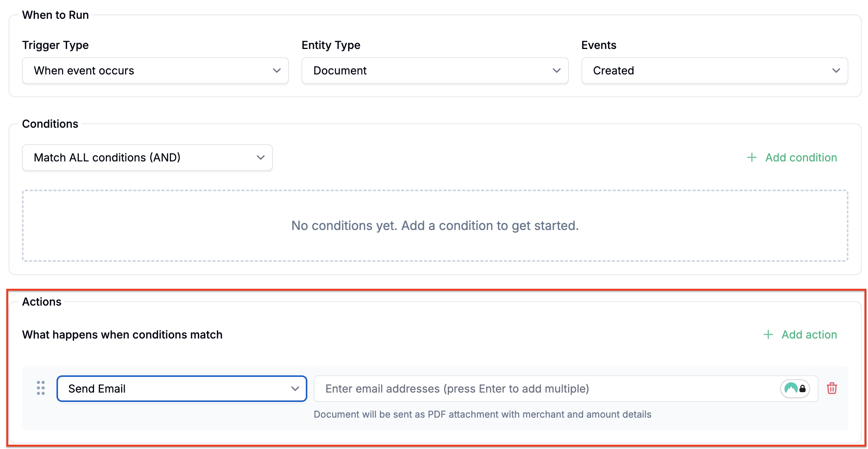Image resolution: width=868 pixels, height=449 pixels.
Task: Click the chevron arrow on Entity Type field
Action: click(556, 71)
